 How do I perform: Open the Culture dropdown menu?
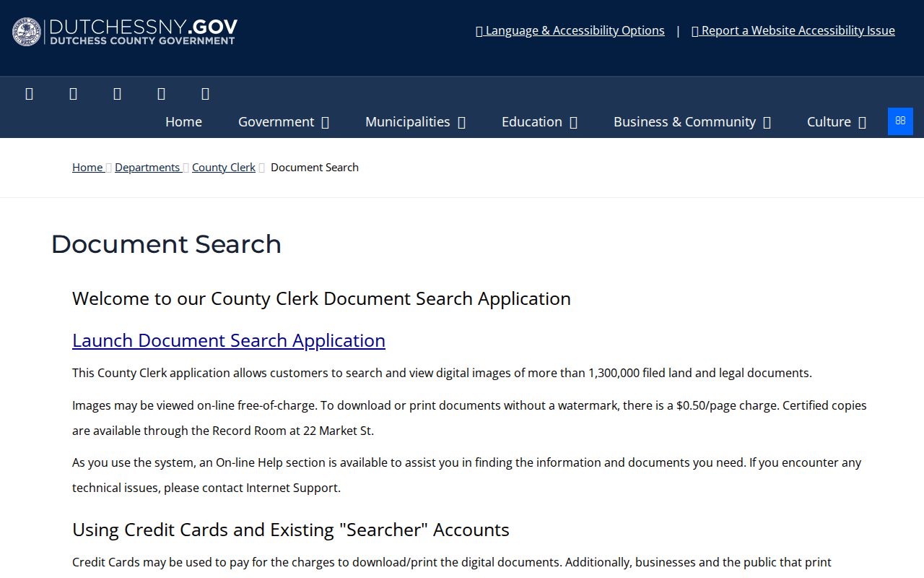click(836, 121)
